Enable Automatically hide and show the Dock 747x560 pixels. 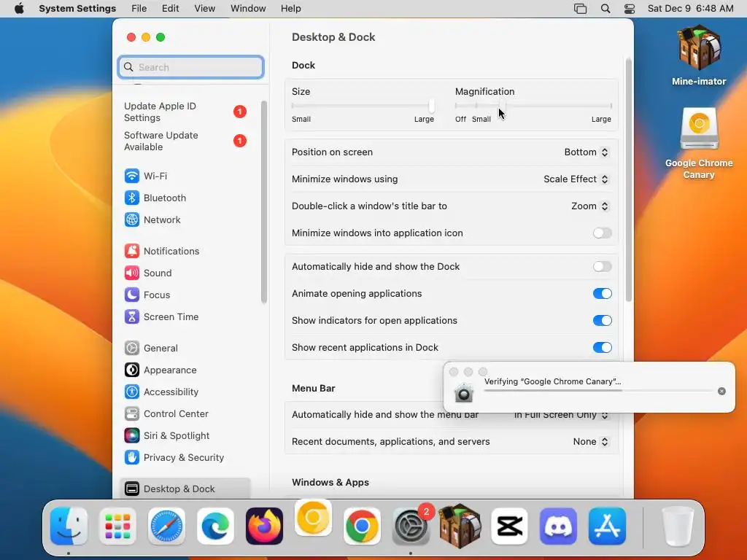[x=602, y=267]
